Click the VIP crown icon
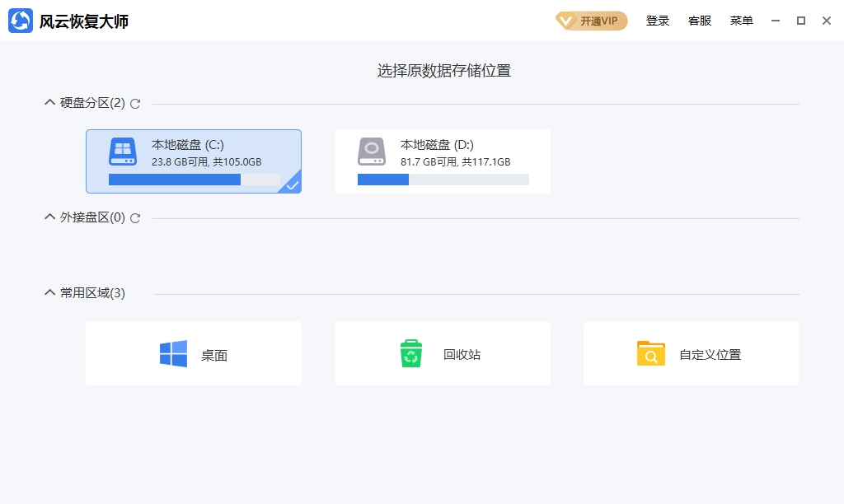Screen dimensions: 844x504 point(566,21)
